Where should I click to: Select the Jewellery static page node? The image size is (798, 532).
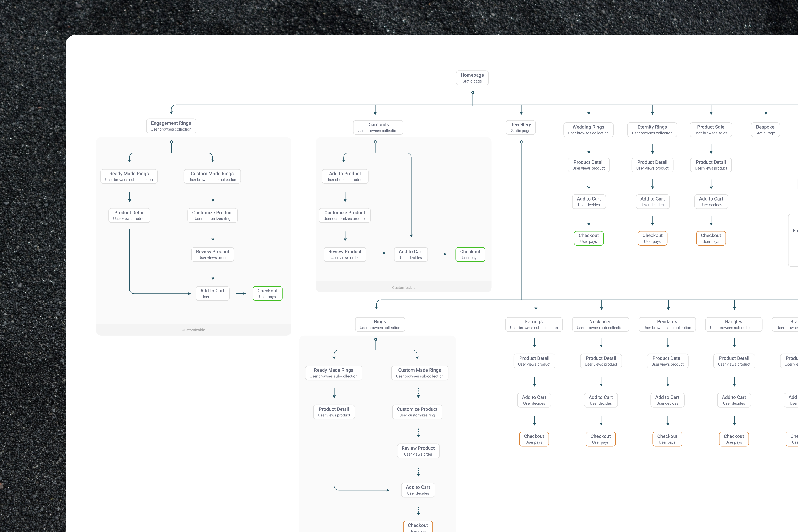[520, 127]
